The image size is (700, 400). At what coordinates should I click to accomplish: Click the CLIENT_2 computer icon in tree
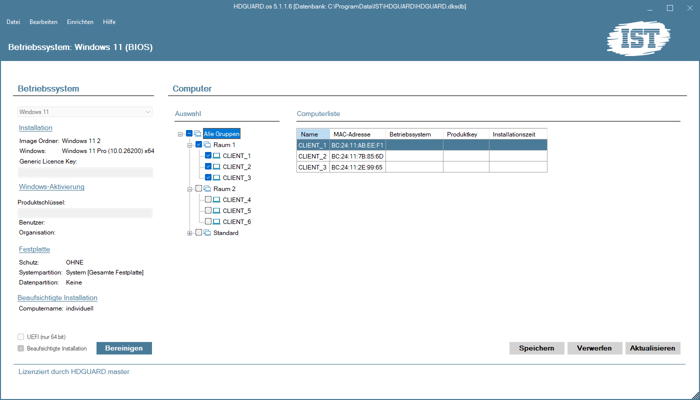(217, 167)
